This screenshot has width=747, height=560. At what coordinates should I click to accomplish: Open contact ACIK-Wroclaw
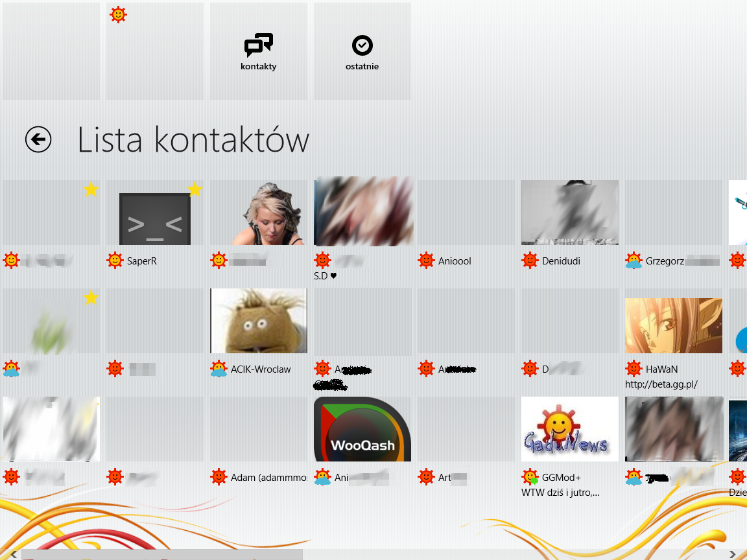tap(261, 369)
